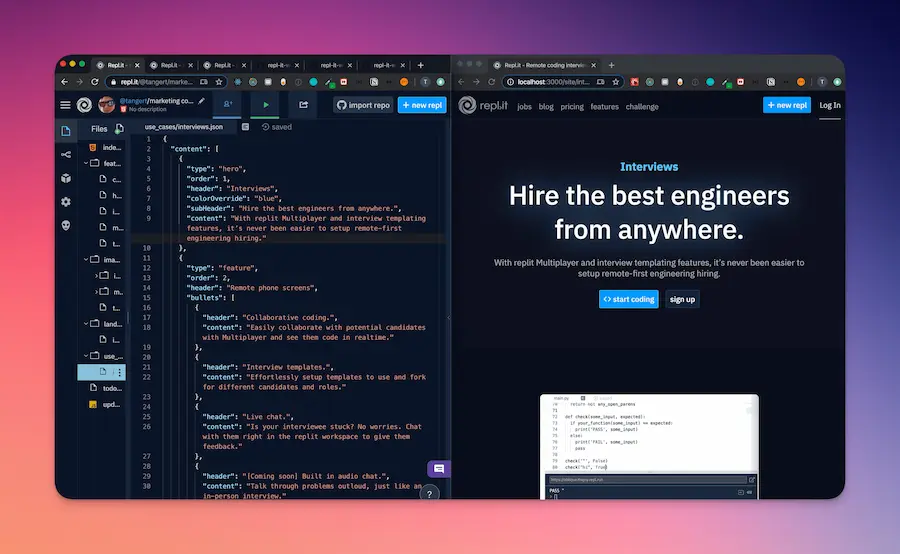Invite collaborators with the add-person icon
Image resolution: width=900 pixels, height=554 pixels.
(x=228, y=104)
